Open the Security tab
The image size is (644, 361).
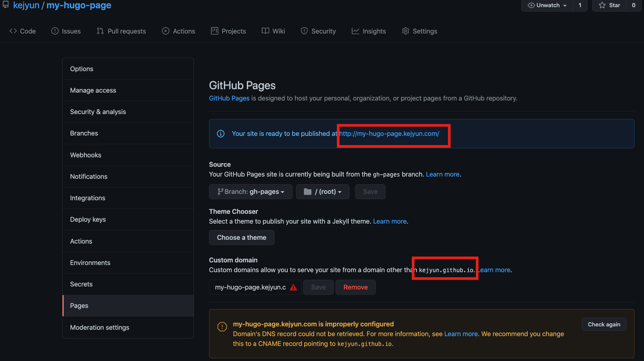click(x=318, y=31)
